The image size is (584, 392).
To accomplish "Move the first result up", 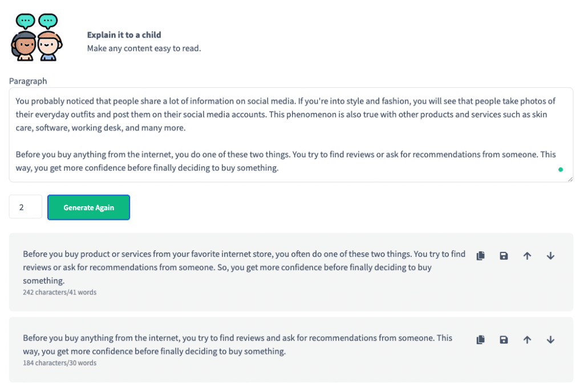I will click(x=527, y=255).
